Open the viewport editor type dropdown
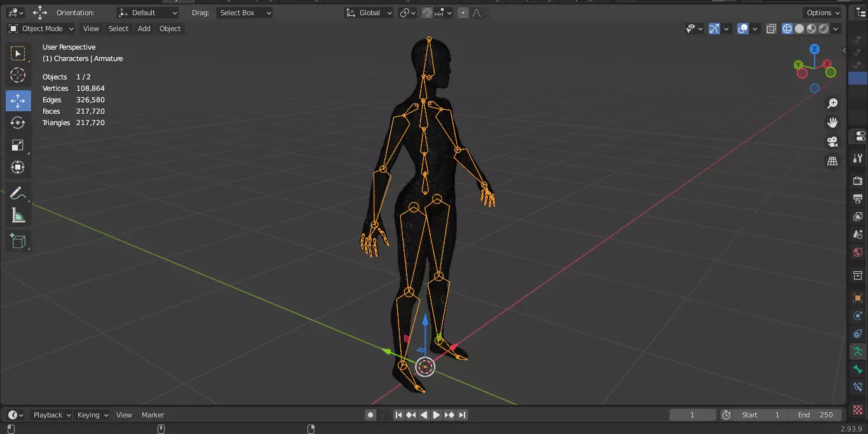 click(x=16, y=13)
